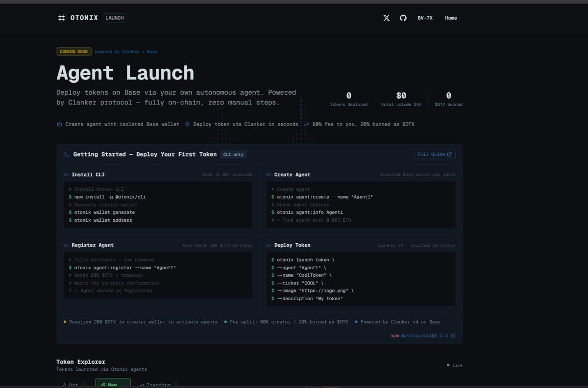Click the lightning icon beside Deploy token
Image resolution: width=588 pixels, height=388 pixels.
click(187, 125)
